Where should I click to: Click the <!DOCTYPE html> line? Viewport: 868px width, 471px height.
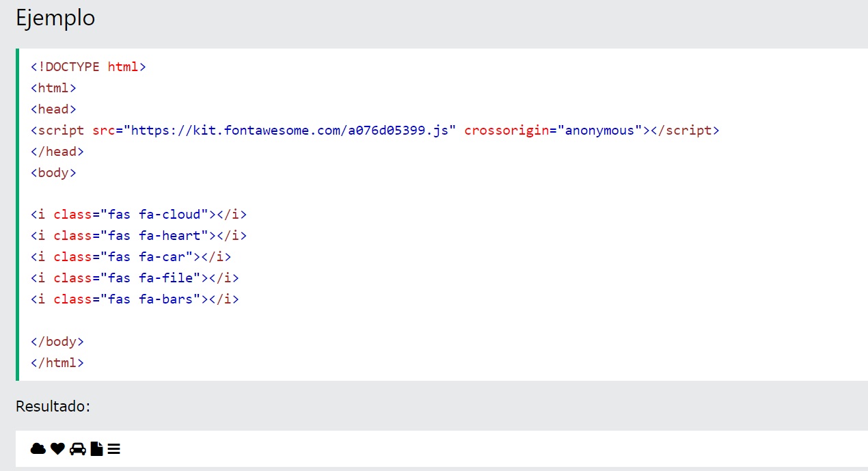pyautogui.click(x=88, y=67)
